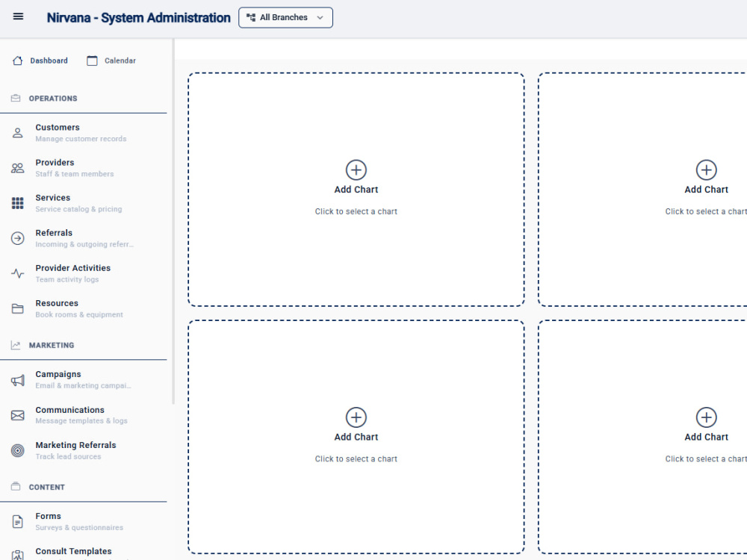
Task: Click the Forms document icon
Action: (18, 522)
